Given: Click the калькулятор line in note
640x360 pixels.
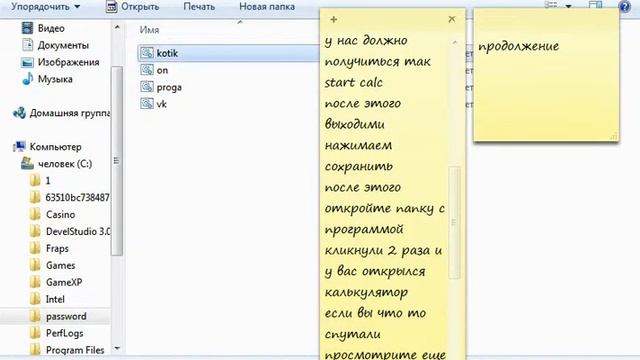Looking at the screenshot, I should click(366, 292).
